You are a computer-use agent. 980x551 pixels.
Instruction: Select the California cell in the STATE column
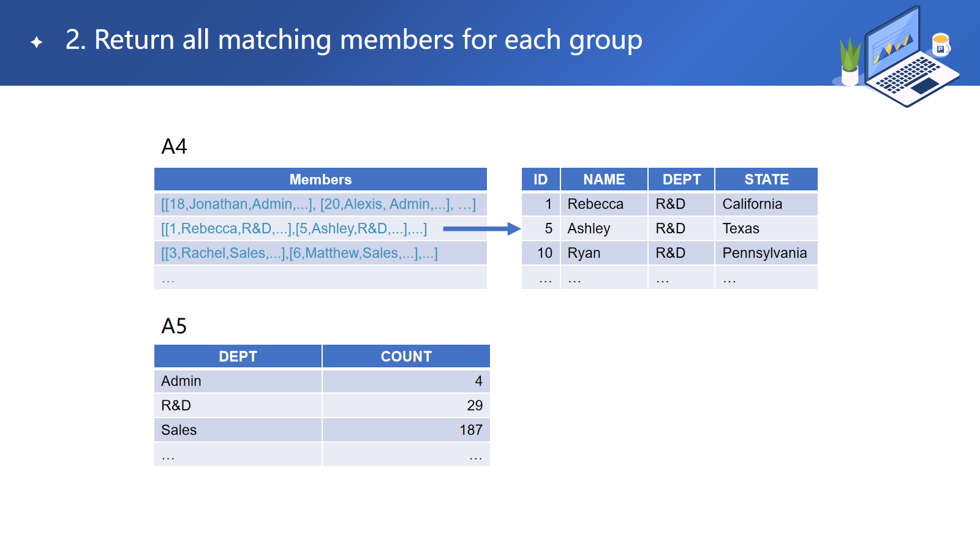(x=752, y=204)
